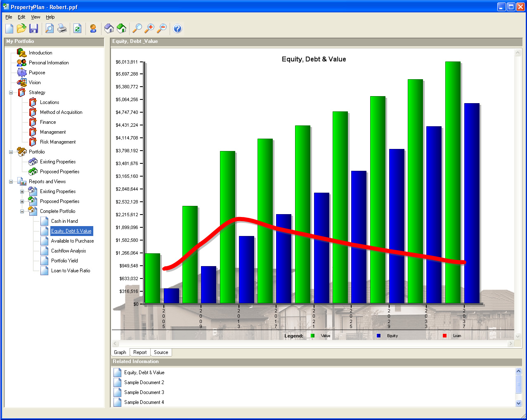This screenshot has height=420, width=527.
Task: Switch to the Report tab
Action: pyautogui.click(x=140, y=352)
